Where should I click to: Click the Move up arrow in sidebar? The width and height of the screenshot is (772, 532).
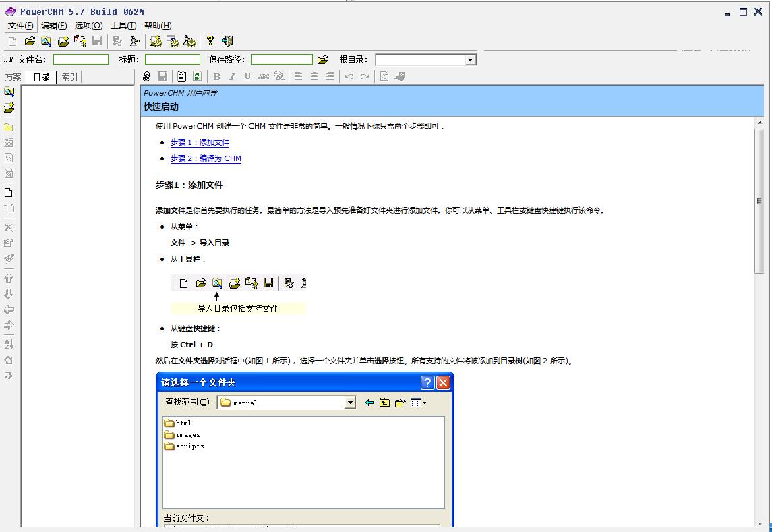coord(9,278)
